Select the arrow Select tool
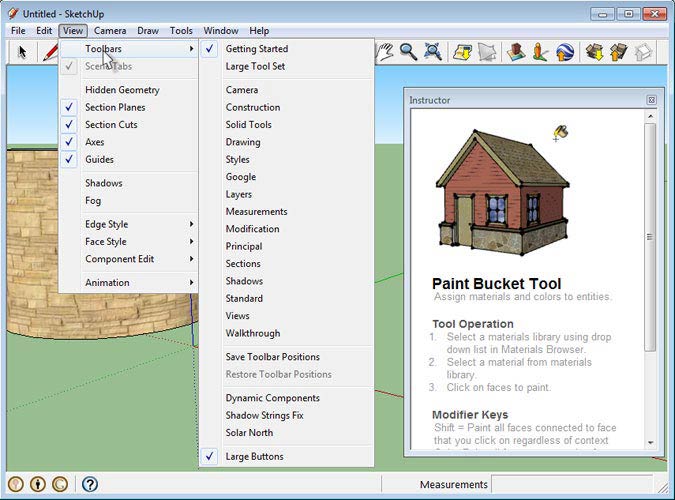 (23, 52)
